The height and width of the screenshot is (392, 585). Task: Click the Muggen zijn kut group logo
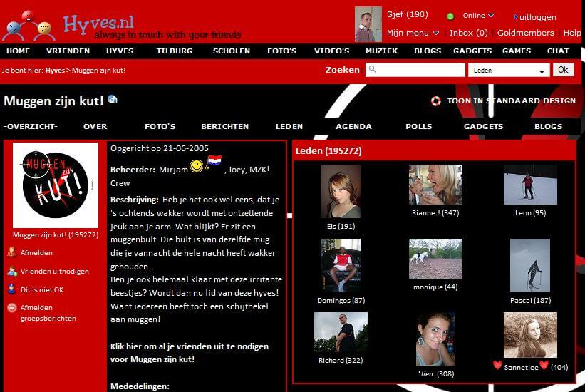56,185
